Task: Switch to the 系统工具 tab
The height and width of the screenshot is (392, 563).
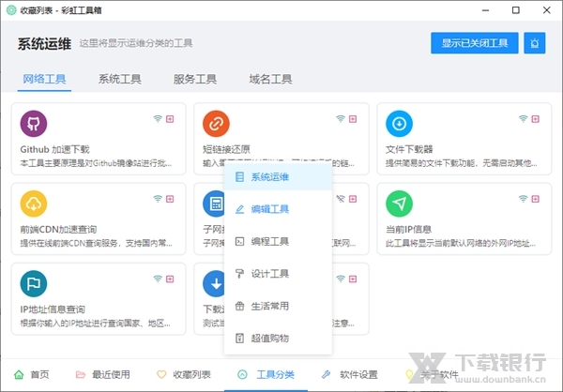Action: tap(119, 79)
